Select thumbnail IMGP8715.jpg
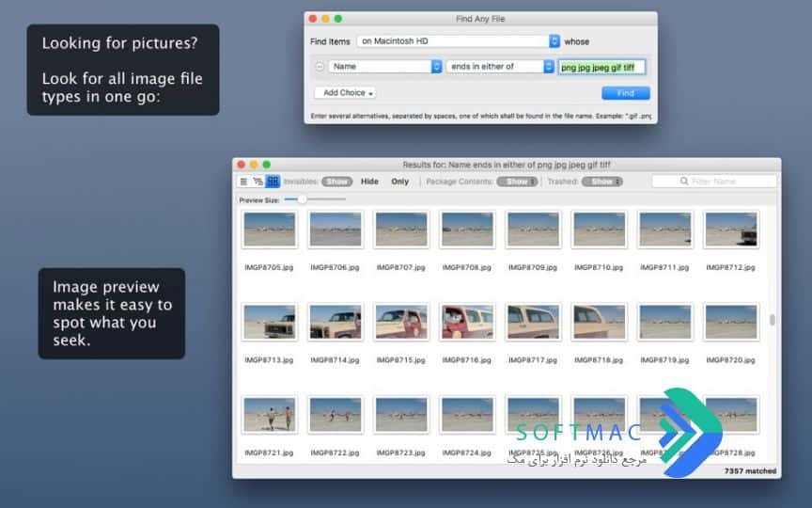This screenshot has width=812, height=508. coord(400,322)
